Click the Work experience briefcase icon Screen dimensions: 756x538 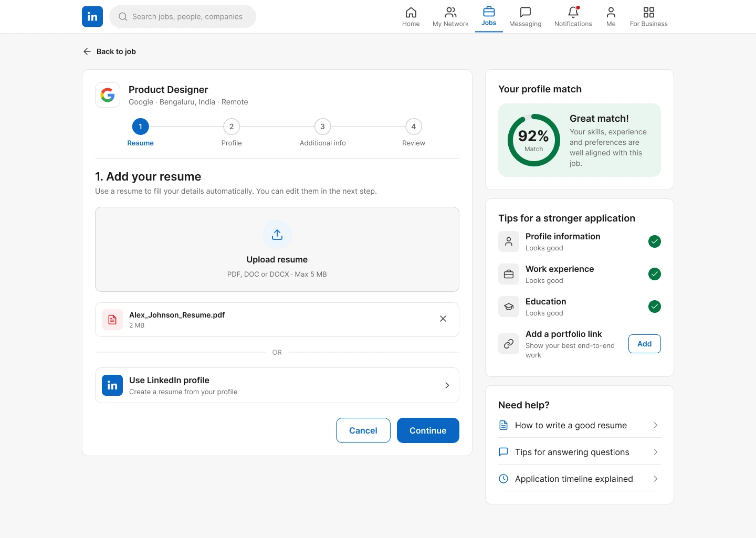[509, 274]
